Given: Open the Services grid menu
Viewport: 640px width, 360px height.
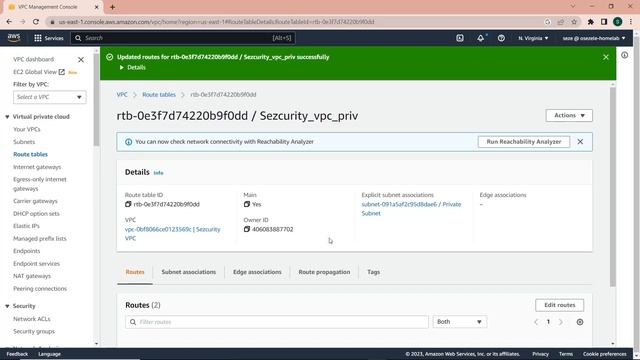Looking at the screenshot, I should click(49, 38).
